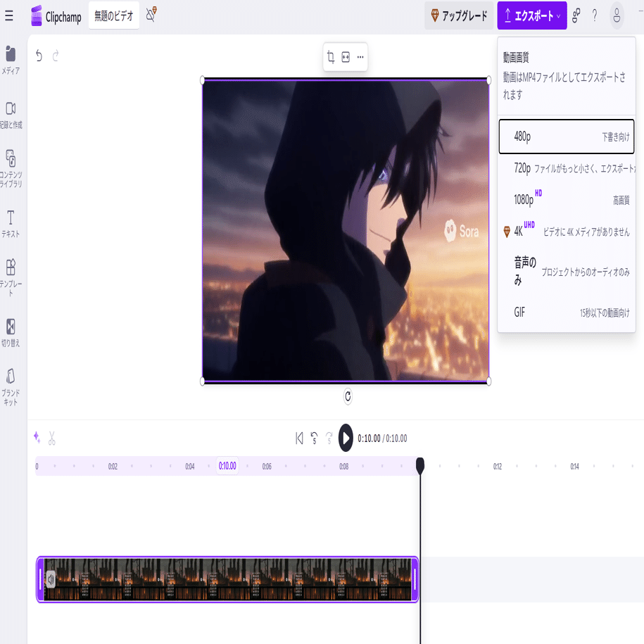Skip to the start of the video
Viewport: 644px width, 644px height.
tap(299, 438)
